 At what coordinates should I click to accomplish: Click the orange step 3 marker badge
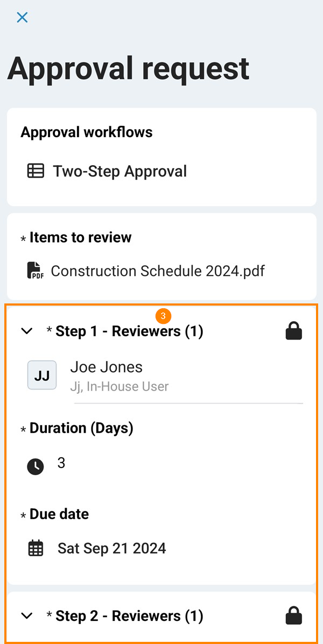pos(163,316)
